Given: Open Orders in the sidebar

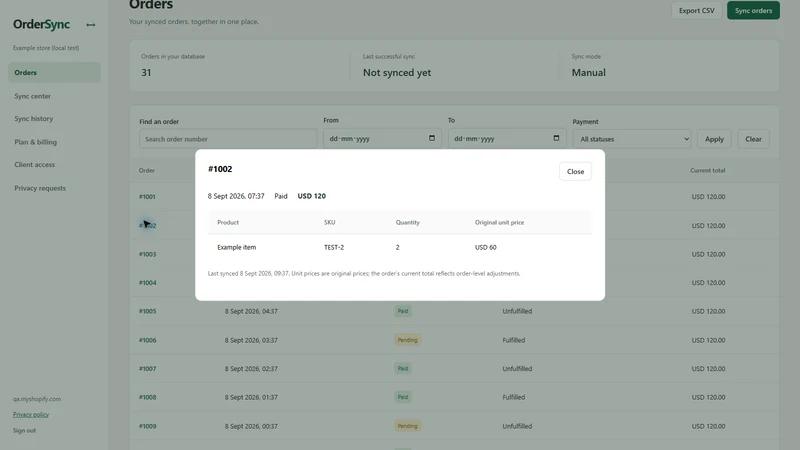Looking at the screenshot, I should [54, 72].
